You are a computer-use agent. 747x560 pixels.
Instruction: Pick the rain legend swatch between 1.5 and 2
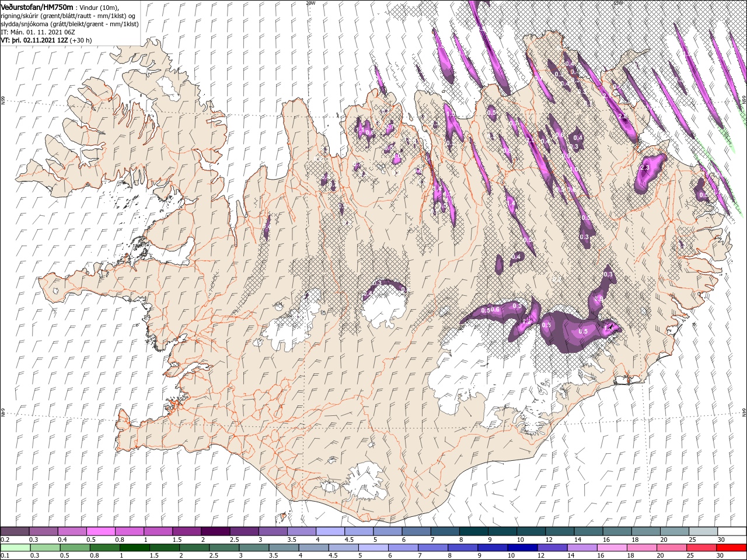click(x=165, y=547)
